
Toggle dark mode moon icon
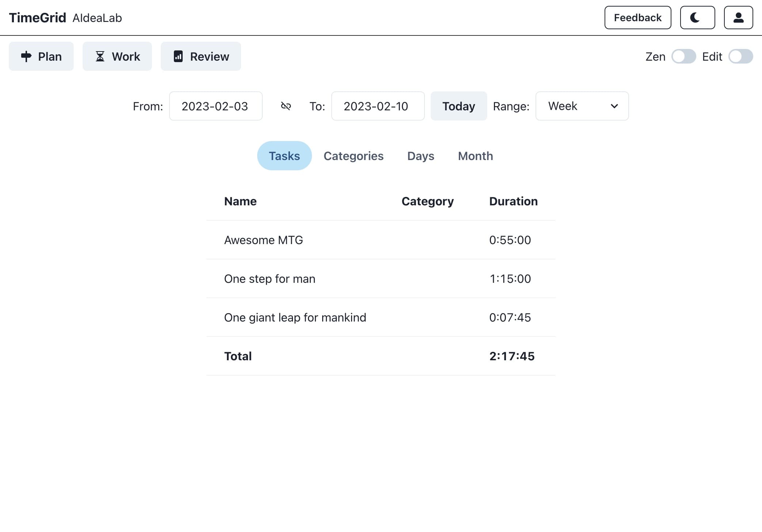pos(697,18)
